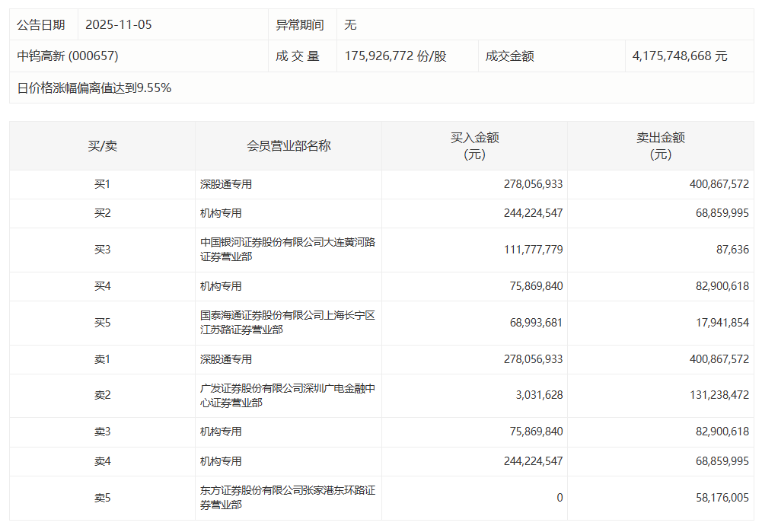Click the 买/卖 column header
Viewport: 762px width, 532px height.
click(x=102, y=146)
